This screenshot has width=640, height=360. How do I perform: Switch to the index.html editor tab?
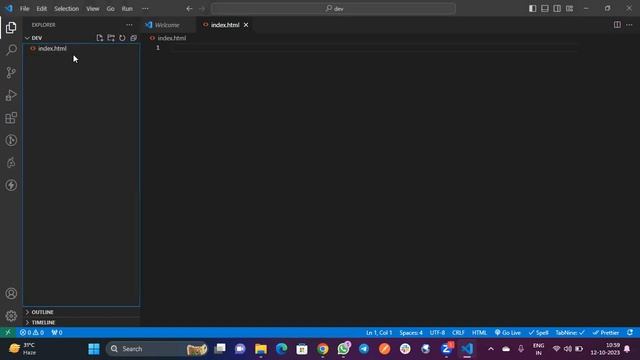click(x=225, y=25)
